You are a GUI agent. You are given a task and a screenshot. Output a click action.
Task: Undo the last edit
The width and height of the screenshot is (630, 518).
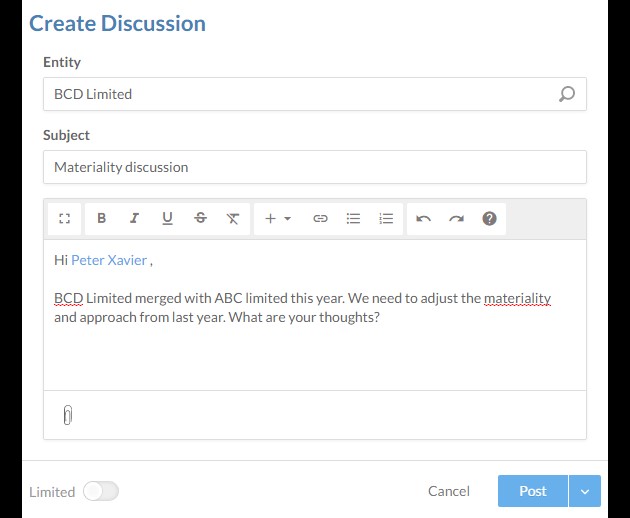click(x=423, y=219)
